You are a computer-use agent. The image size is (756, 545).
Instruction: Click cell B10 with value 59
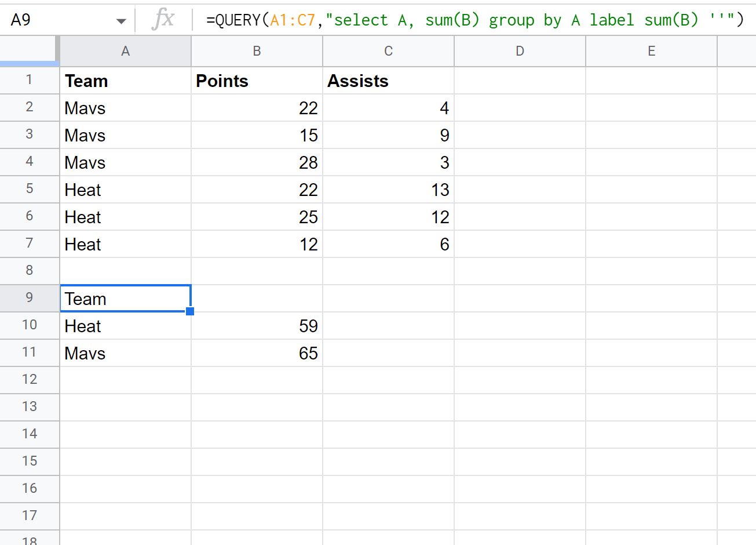point(257,326)
